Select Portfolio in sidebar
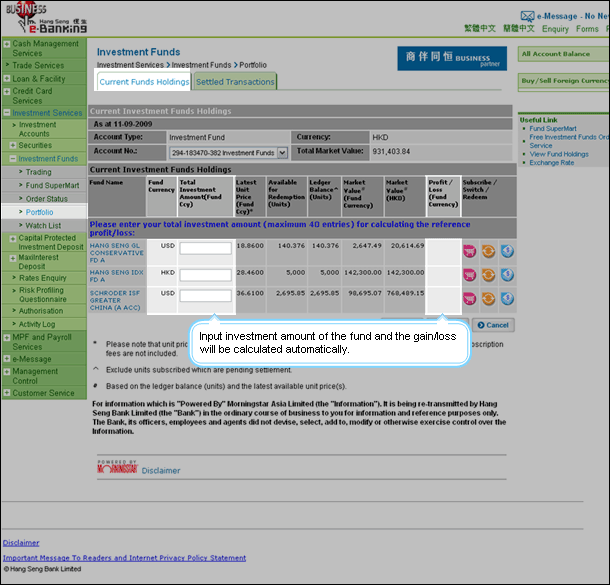 (x=40, y=212)
